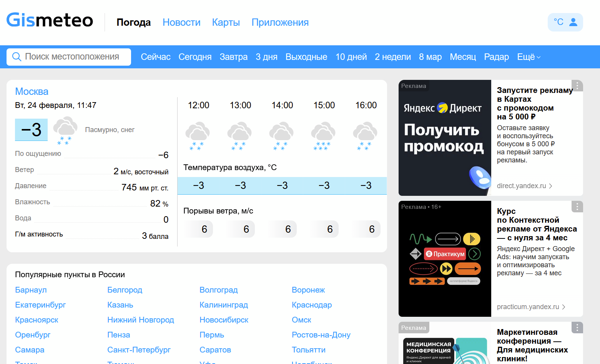Expand the Ещё dropdown menu

(x=529, y=57)
